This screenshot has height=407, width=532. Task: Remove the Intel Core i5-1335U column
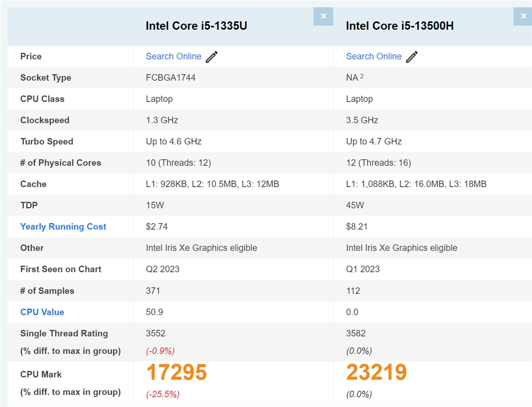(x=323, y=17)
